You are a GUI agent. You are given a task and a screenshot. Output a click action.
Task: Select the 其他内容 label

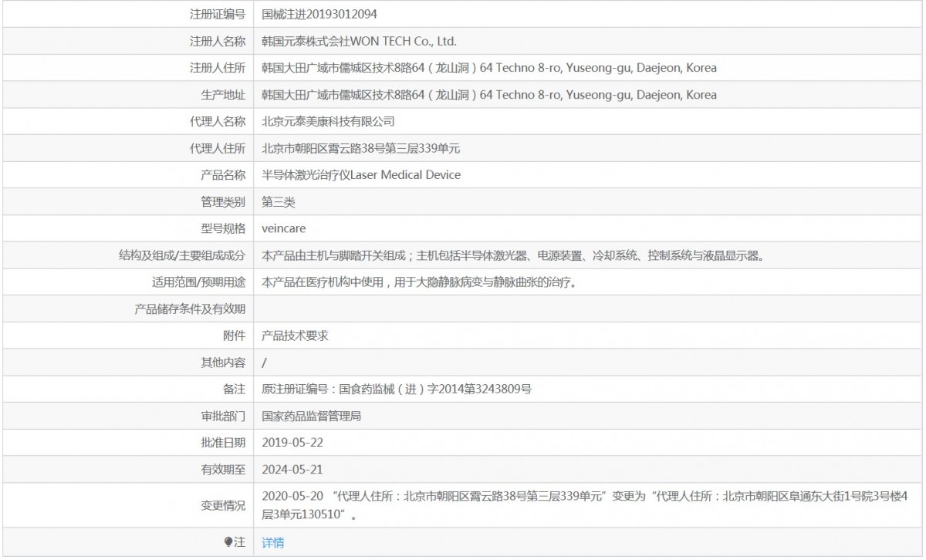click(223, 363)
